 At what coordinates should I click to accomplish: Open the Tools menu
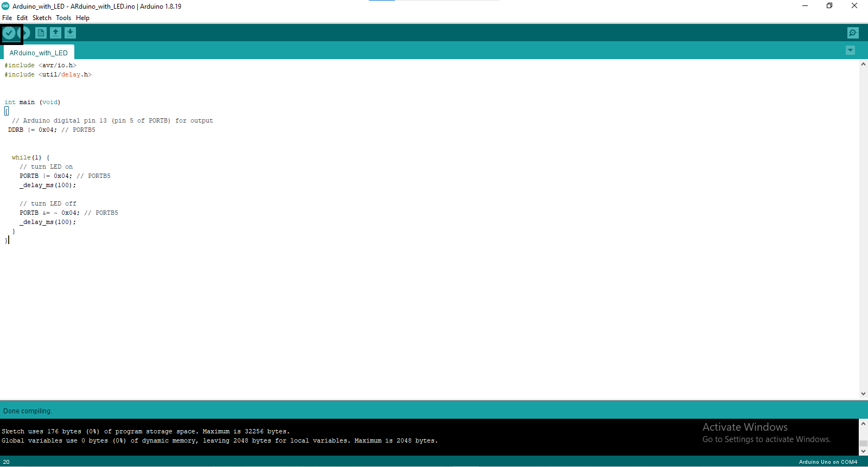click(63, 18)
